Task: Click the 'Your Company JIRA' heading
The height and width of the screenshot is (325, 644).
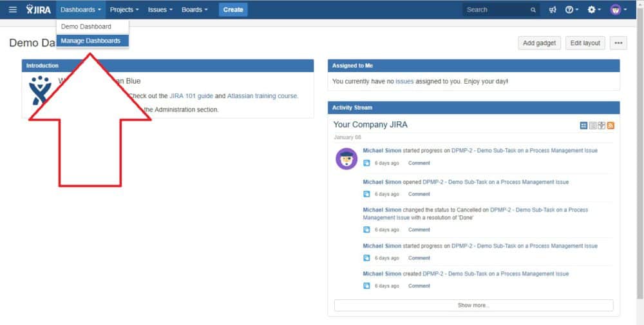Action: coord(370,124)
